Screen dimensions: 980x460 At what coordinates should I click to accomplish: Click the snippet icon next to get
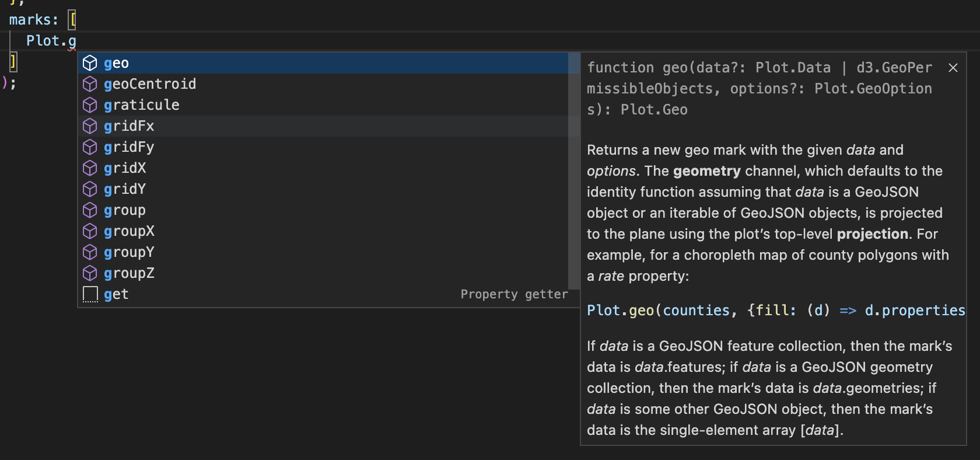point(90,294)
